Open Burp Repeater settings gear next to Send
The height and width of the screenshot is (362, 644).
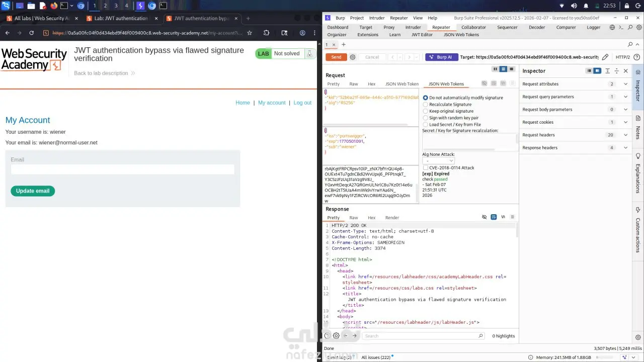[x=353, y=57]
